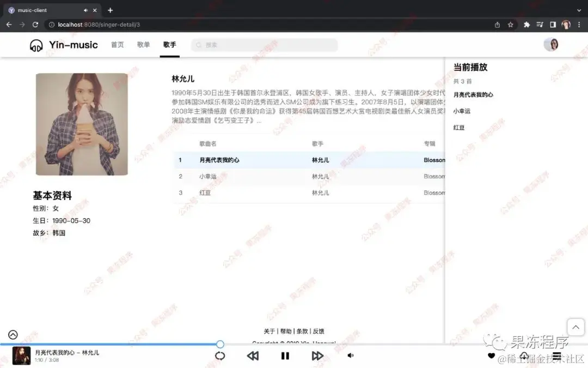
Task: Open the 首页 menu item
Action: (x=117, y=45)
